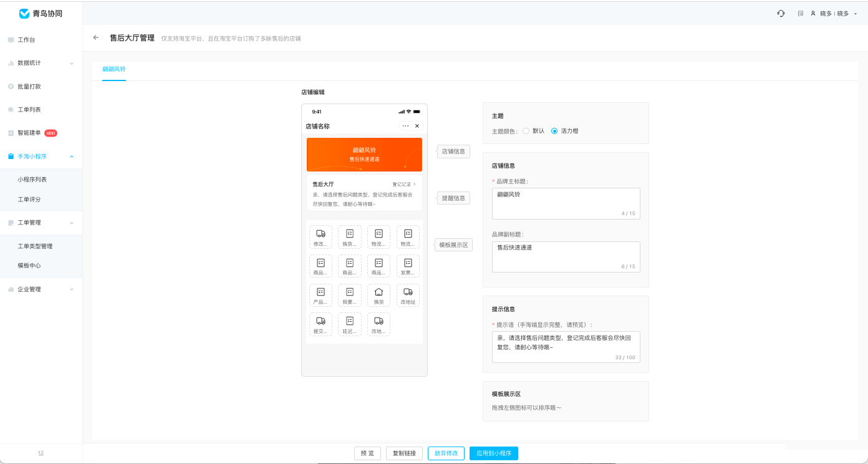Image resolution: width=868 pixels, height=464 pixels.
Task: Focus the 品牌主标题 text field
Action: pyautogui.click(x=566, y=203)
